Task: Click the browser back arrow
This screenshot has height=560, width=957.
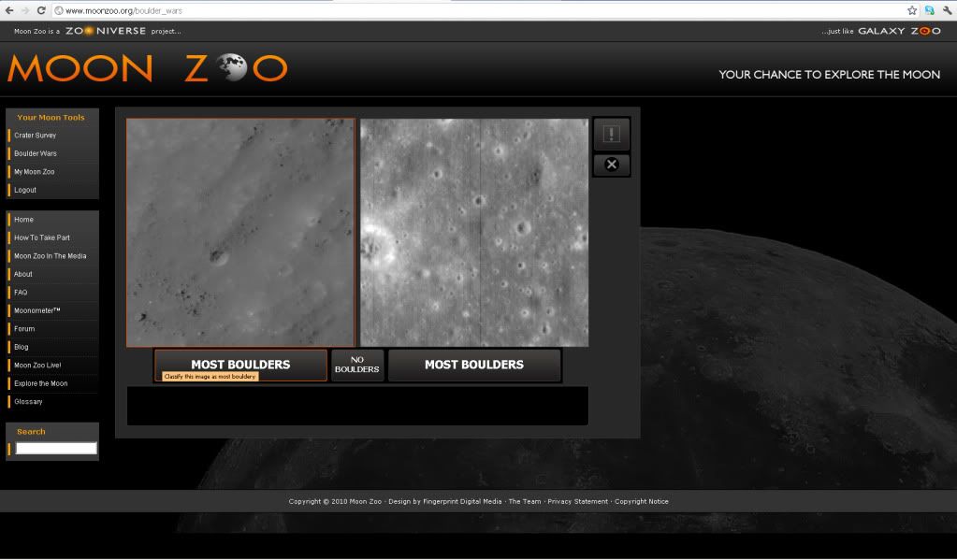Action: (x=9, y=10)
